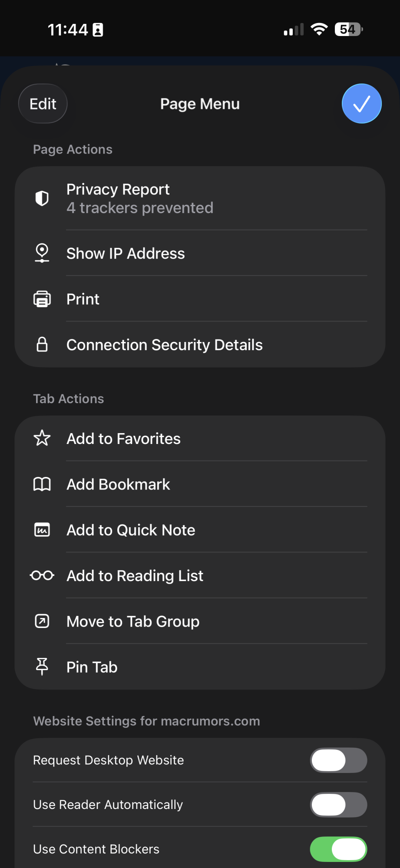Tap the Pin Tab pushpin icon

(42, 667)
